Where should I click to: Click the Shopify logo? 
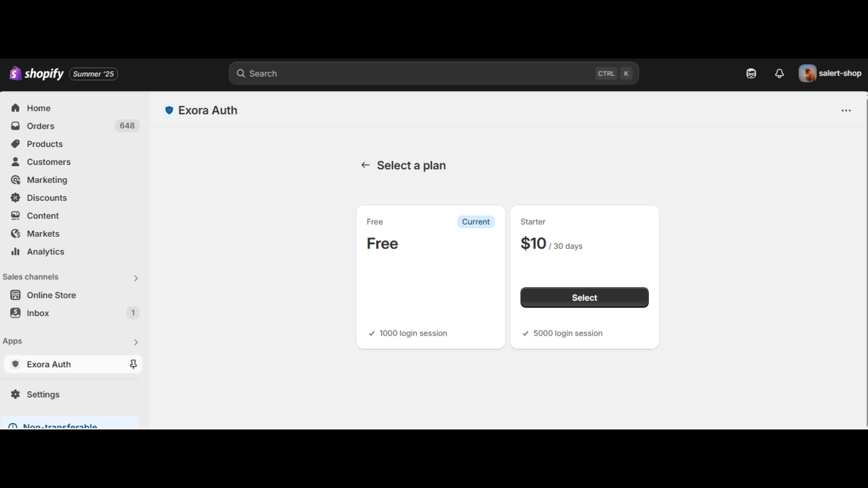tap(15, 73)
